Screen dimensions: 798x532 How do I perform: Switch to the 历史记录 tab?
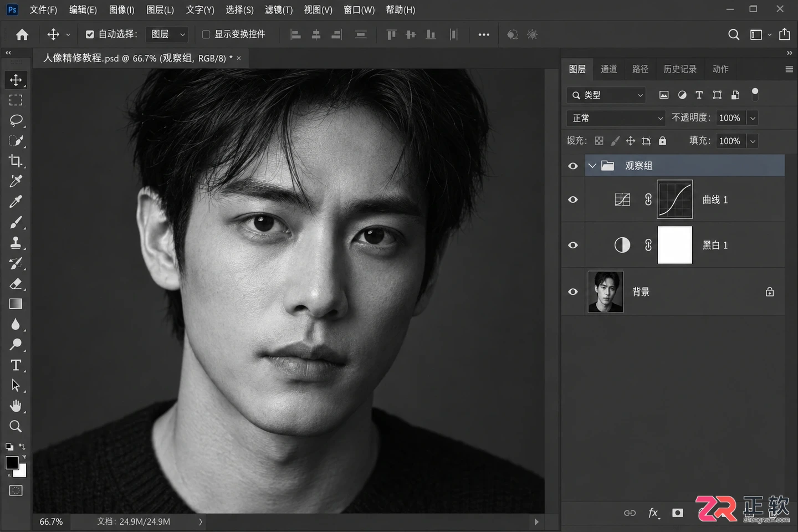point(680,69)
